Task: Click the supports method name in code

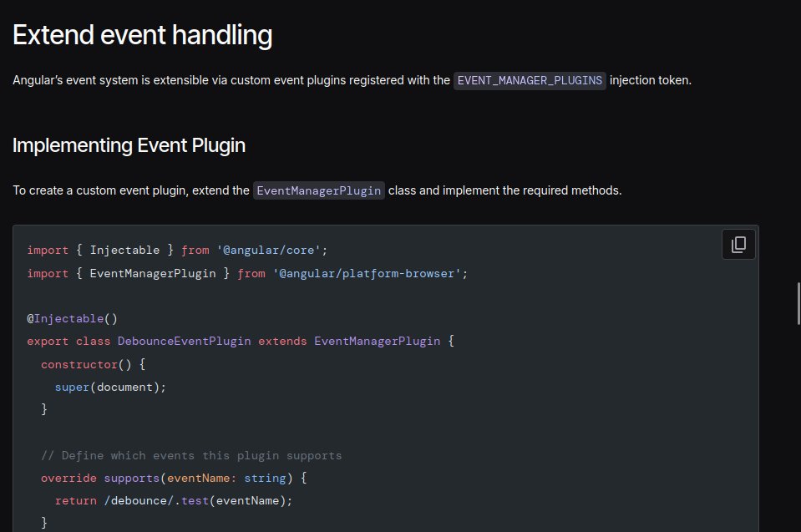Action: 132,478
